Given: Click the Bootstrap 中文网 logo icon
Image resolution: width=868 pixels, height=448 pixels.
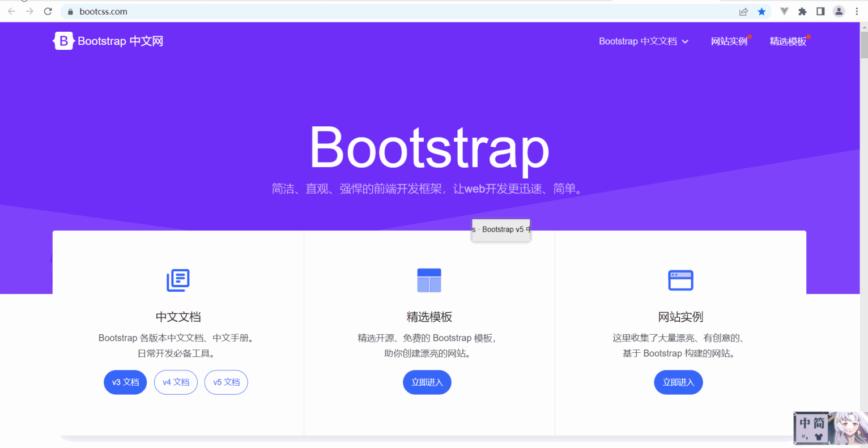Looking at the screenshot, I should click(x=63, y=40).
